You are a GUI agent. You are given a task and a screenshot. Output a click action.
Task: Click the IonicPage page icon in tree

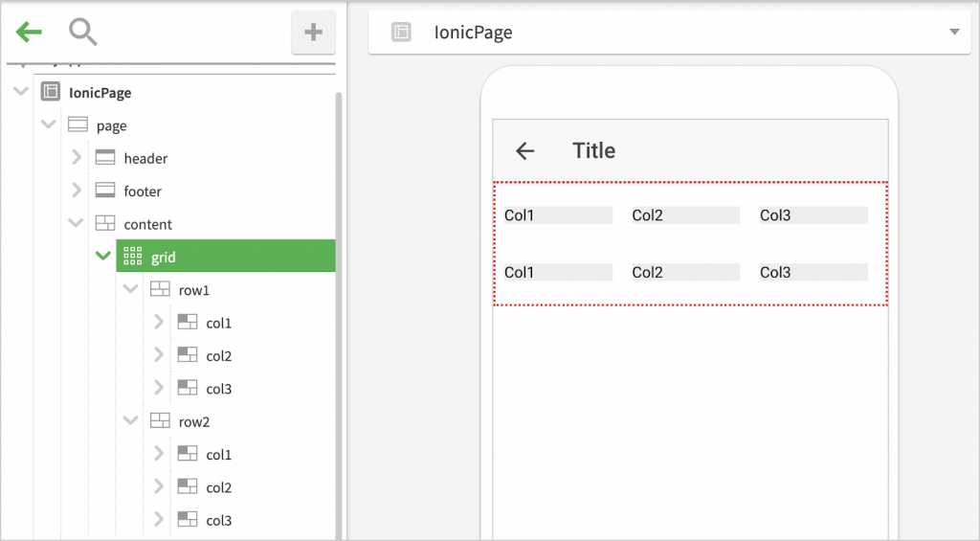51,93
